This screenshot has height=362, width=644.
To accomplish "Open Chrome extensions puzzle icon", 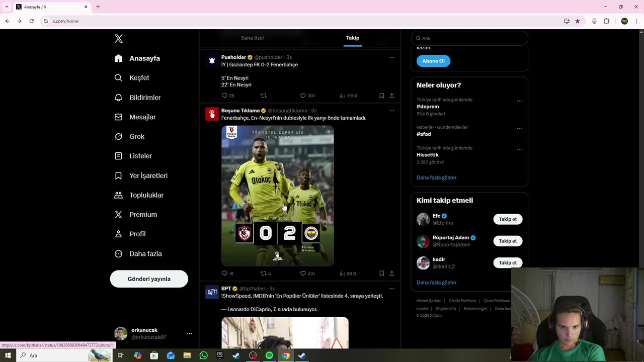I will (606, 21).
